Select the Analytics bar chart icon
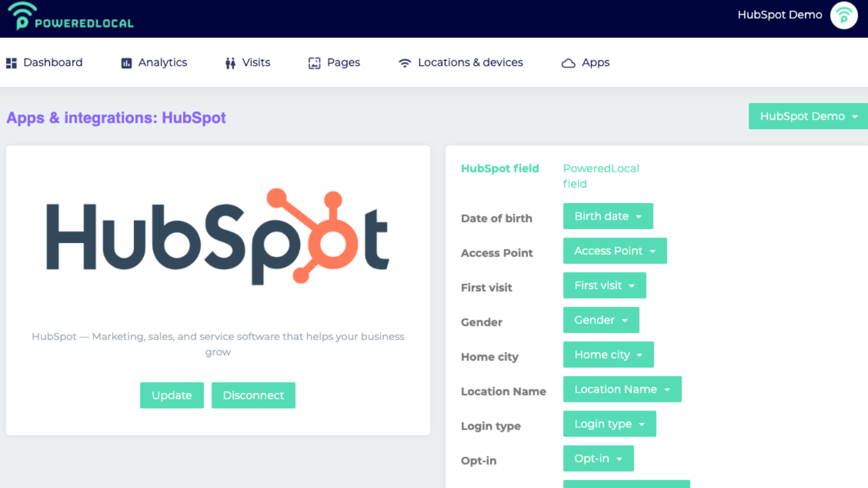 click(125, 63)
